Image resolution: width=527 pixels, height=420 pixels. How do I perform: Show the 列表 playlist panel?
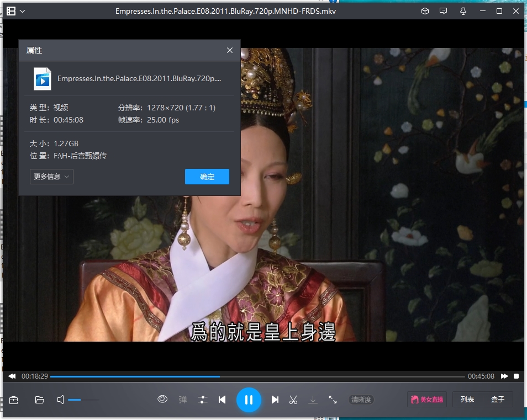pyautogui.click(x=467, y=400)
